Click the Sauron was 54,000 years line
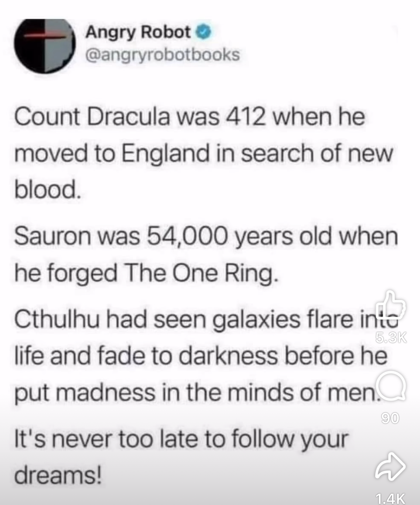This screenshot has width=420, height=505. coord(206,236)
